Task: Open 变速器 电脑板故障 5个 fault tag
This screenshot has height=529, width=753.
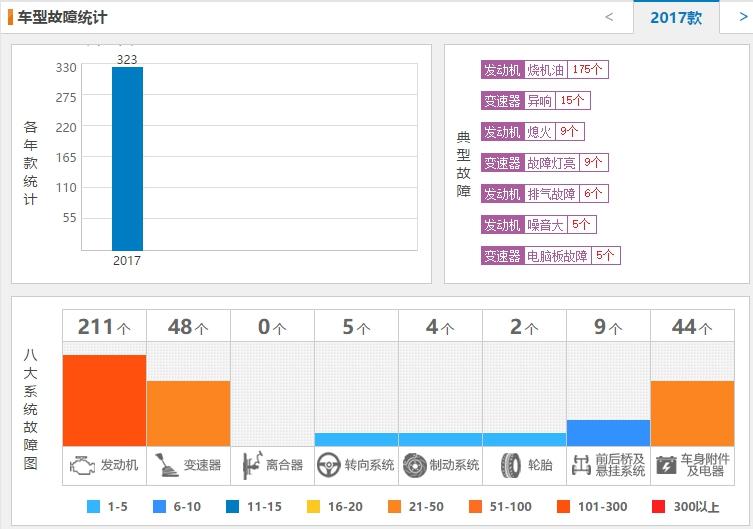Action: click(x=551, y=255)
